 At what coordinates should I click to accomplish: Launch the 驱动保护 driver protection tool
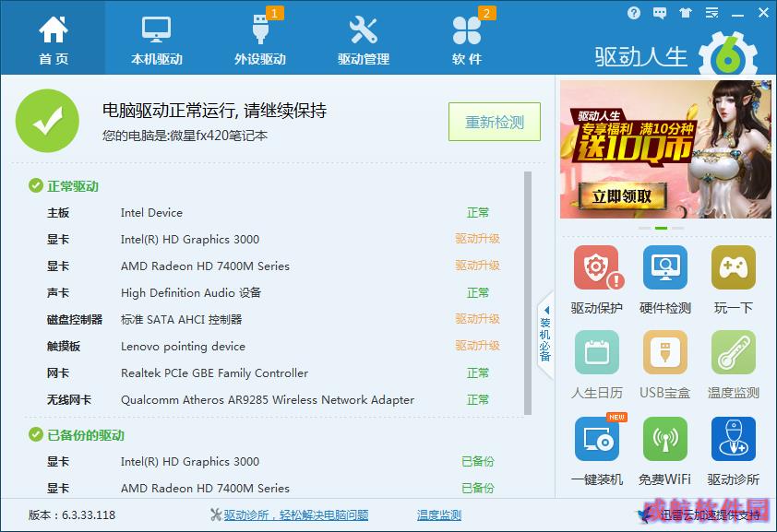[597, 267]
